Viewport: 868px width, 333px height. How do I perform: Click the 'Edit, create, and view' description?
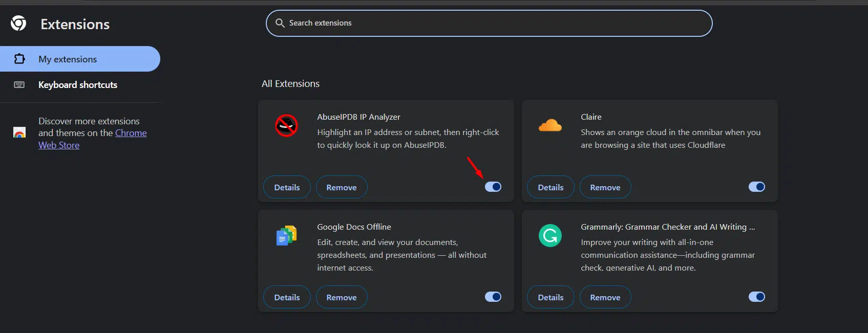click(402, 255)
